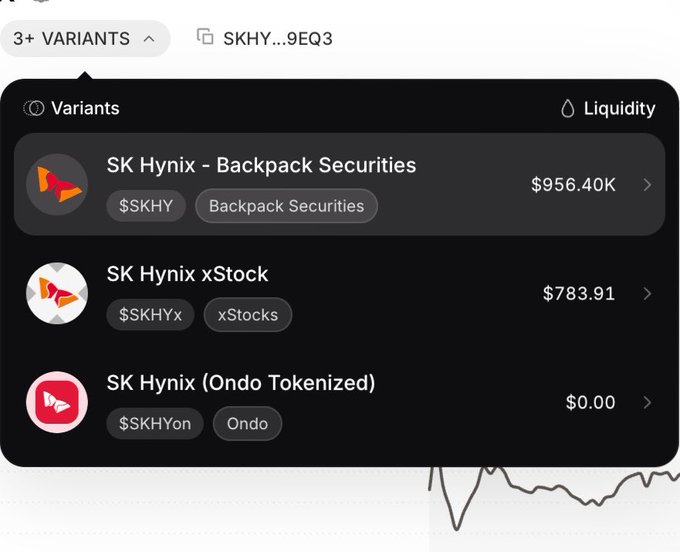Click the Variants header icon

click(34, 108)
